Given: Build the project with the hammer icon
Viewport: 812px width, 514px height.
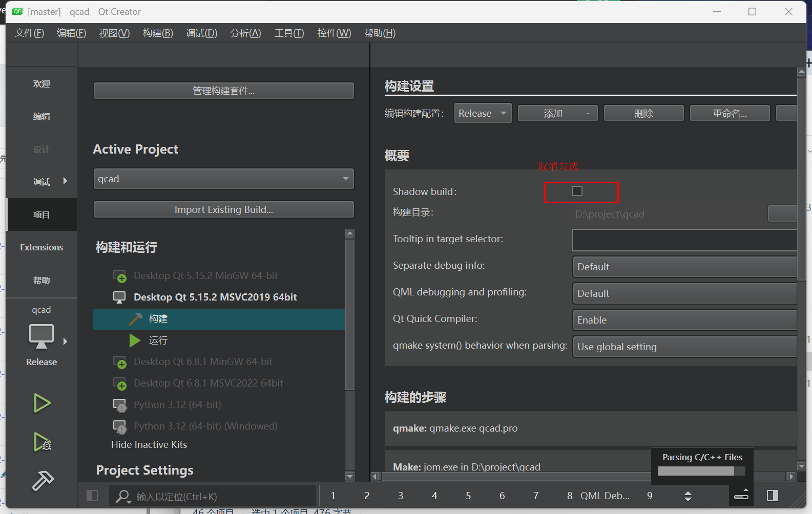Looking at the screenshot, I should [x=43, y=481].
